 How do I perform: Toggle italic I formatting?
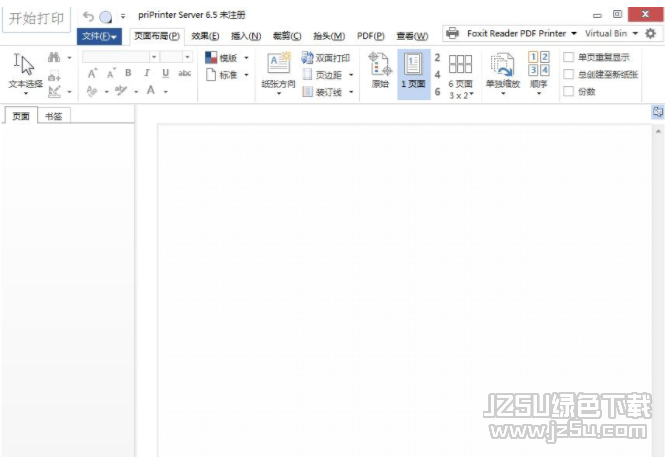147,73
